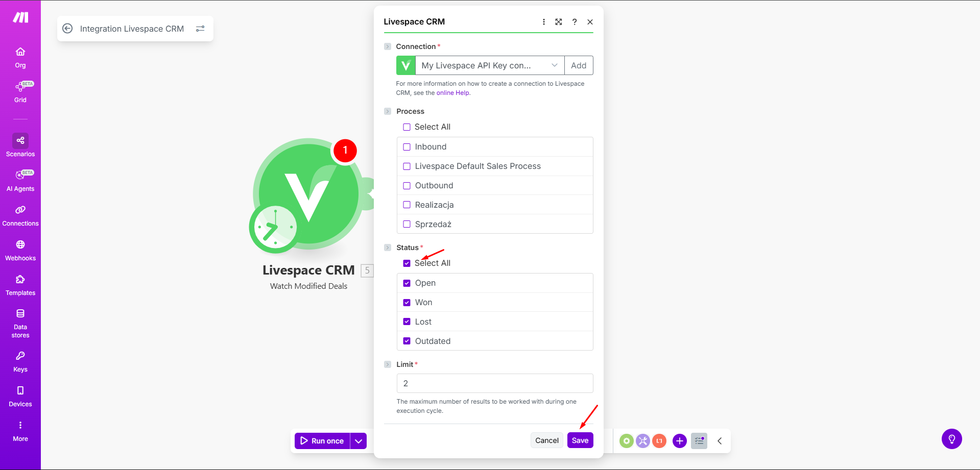Viewport: 980px width, 470px height.
Task: Open the module help question mark icon
Action: 575,22
